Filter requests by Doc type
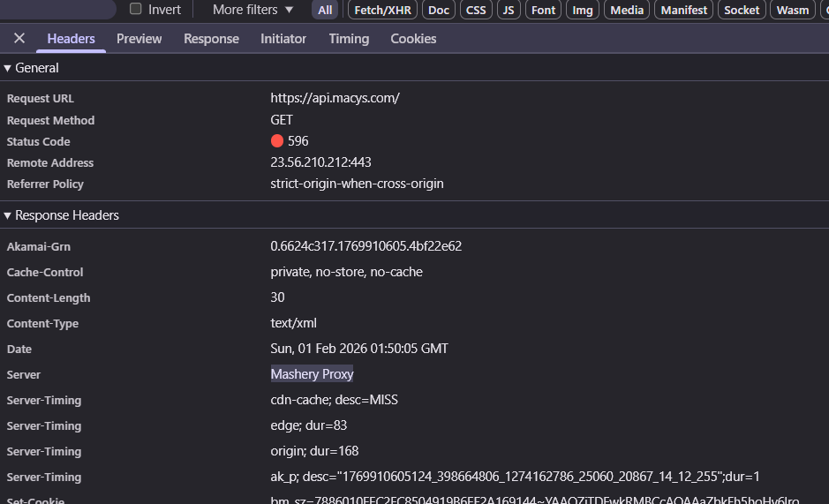This screenshot has height=504, width=829. click(x=439, y=10)
